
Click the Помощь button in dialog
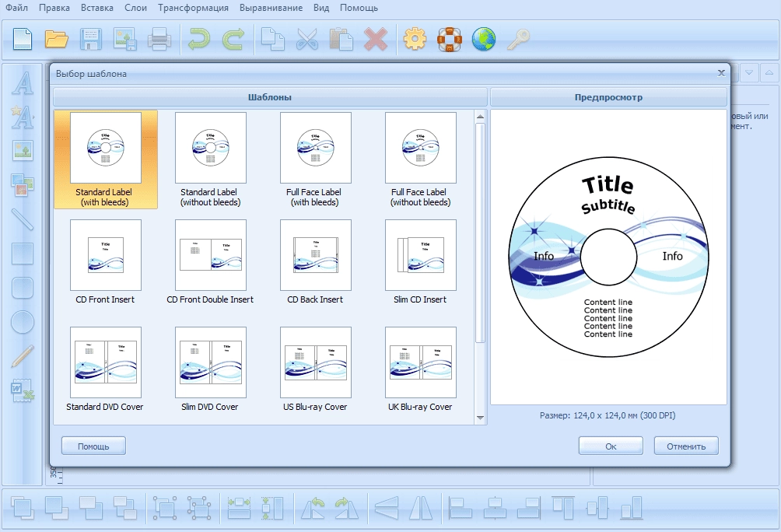tap(93, 446)
